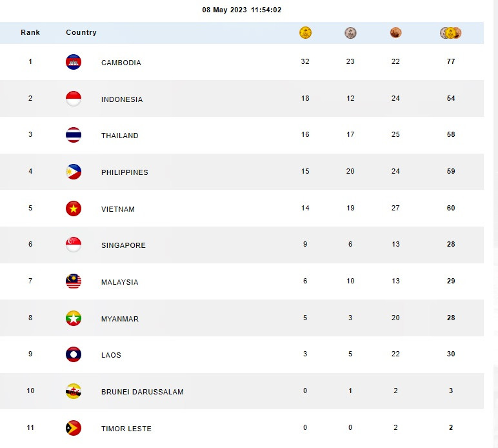Click the Rank column header
Screen dimensions: 498x448
[x=30, y=32]
